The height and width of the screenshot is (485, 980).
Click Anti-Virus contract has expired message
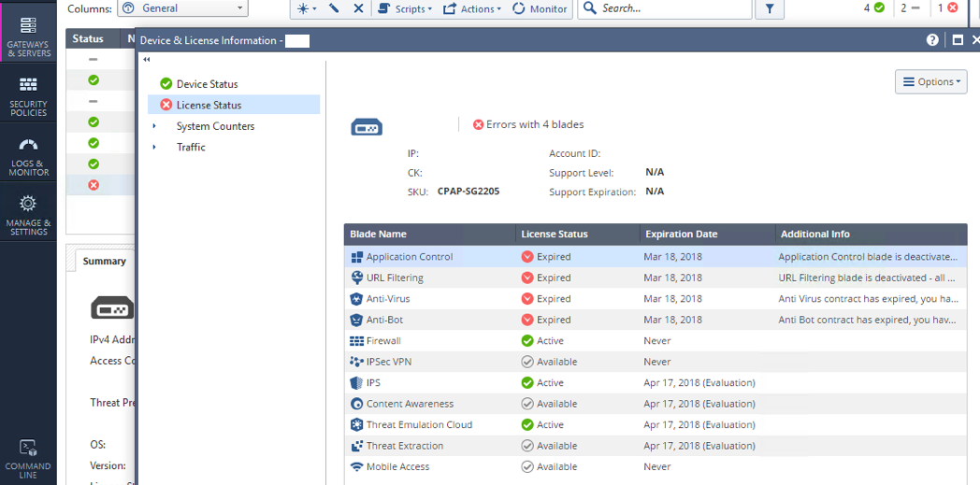pyautogui.click(x=868, y=299)
